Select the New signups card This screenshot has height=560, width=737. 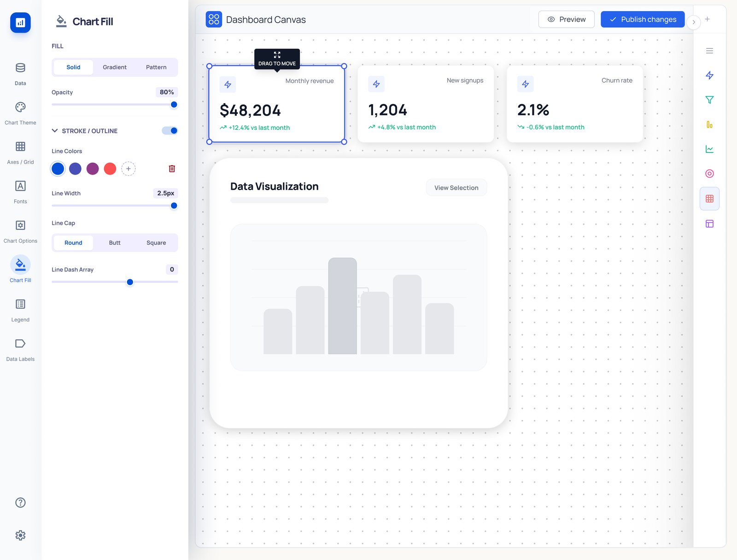(x=426, y=104)
